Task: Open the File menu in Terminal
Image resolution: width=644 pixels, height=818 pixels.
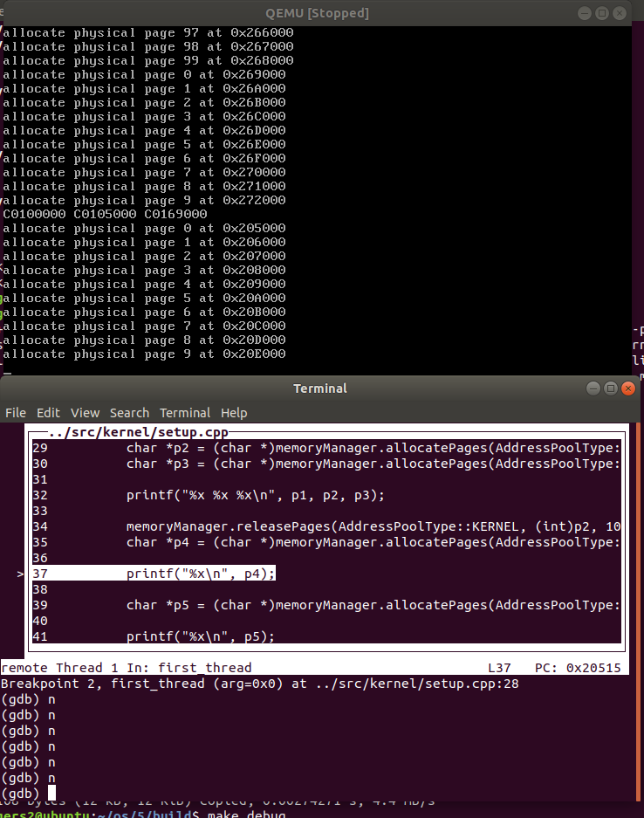Action: tap(16, 413)
